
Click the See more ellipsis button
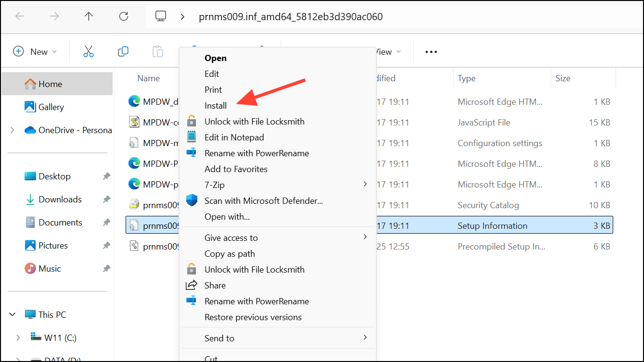pyautogui.click(x=431, y=51)
